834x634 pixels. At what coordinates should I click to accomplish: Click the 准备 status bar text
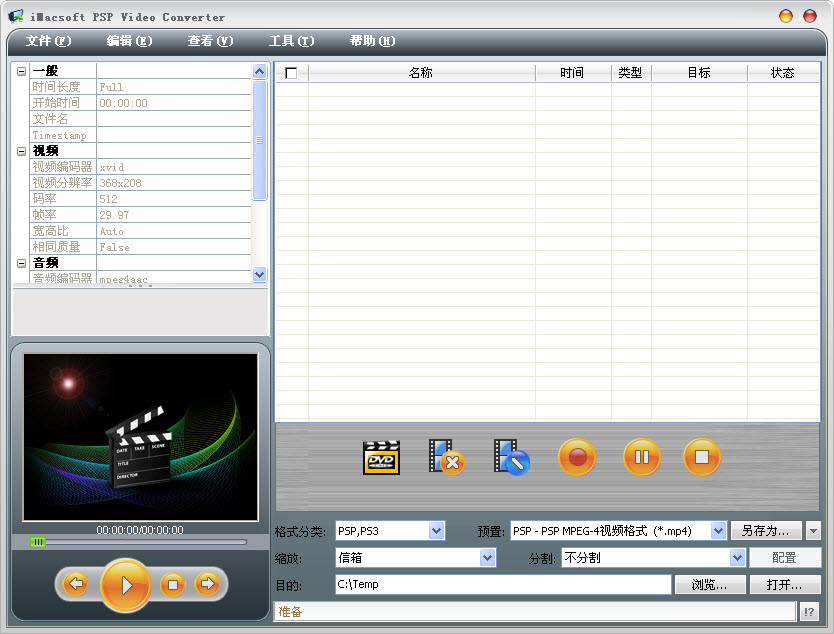point(290,612)
